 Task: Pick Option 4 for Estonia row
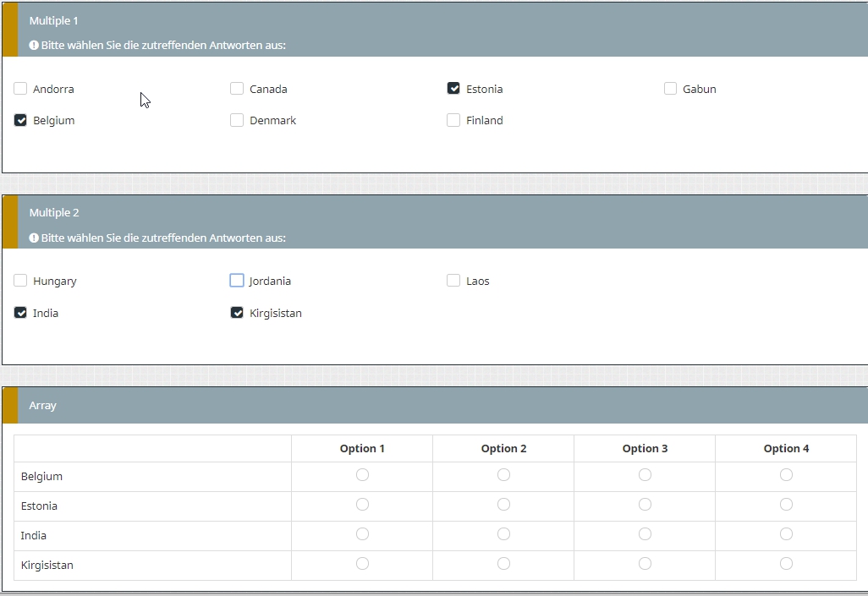(x=786, y=505)
